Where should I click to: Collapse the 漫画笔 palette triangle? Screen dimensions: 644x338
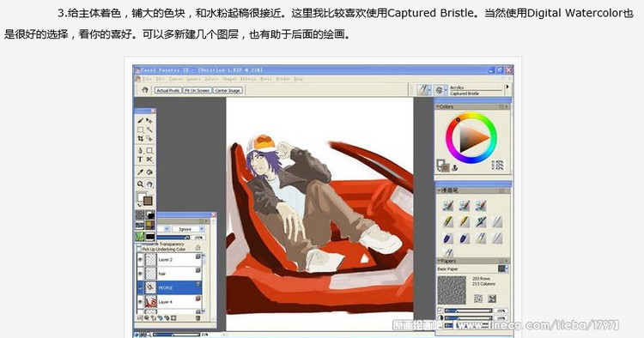pyautogui.click(x=439, y=190)
